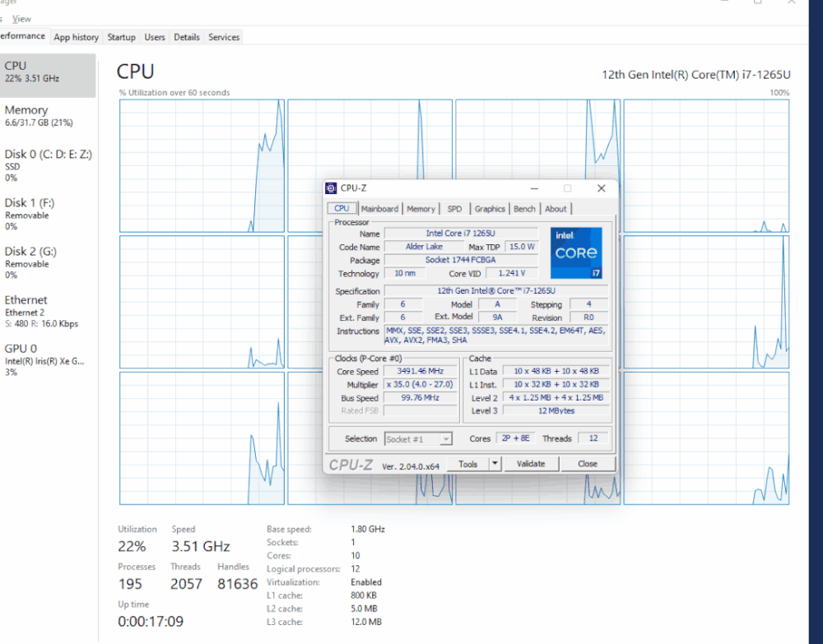Viewport: 823px width, 644px height.
Task: Click the Up time 0:00:17:09 value
Action: pyautogui.click(x=151, y=622)
